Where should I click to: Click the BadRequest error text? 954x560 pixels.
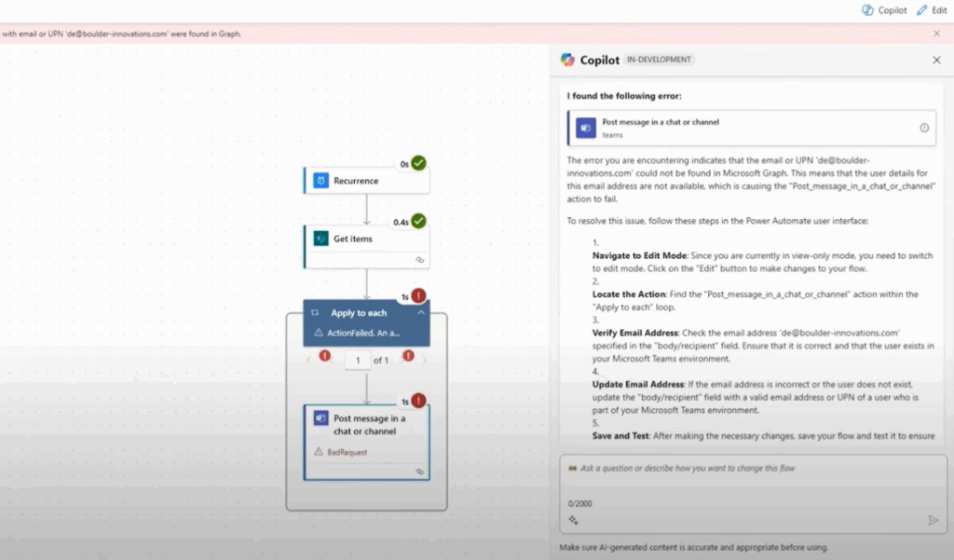pos(347,452)
